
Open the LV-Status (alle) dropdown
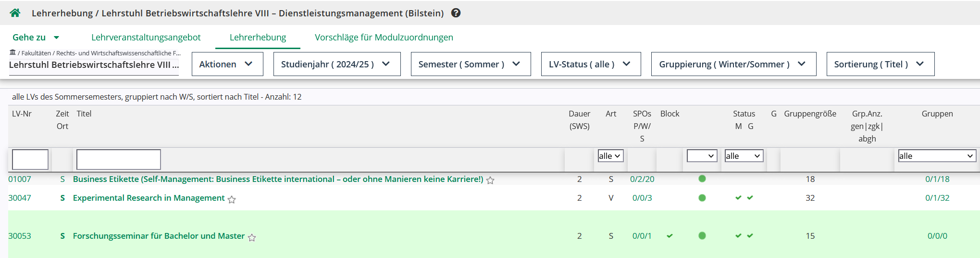click(591, 64)
